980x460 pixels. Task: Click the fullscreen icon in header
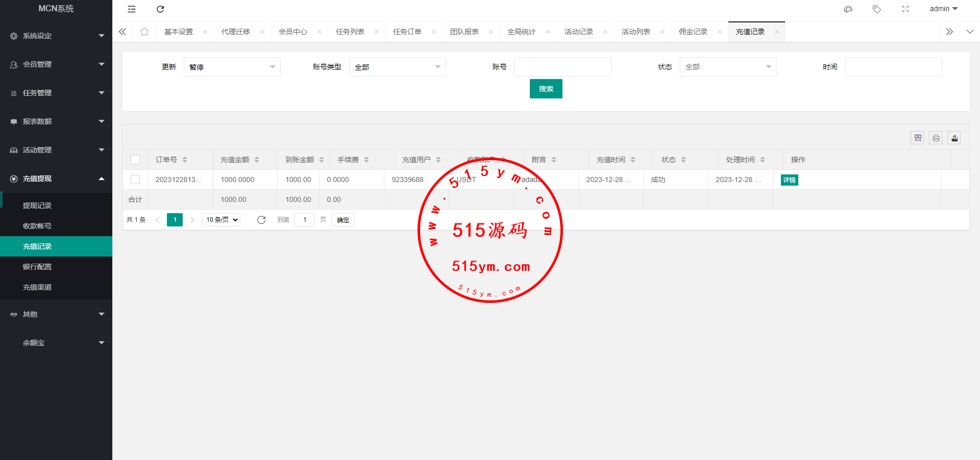905,9
